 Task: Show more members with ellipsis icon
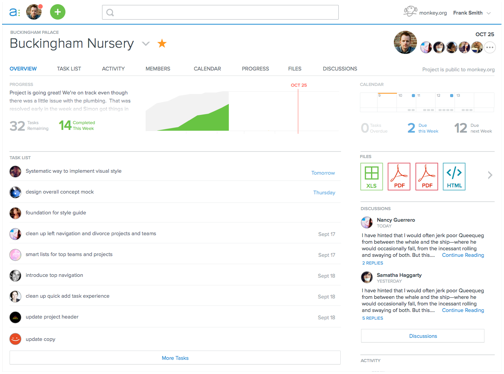click(x=490, y=48)
